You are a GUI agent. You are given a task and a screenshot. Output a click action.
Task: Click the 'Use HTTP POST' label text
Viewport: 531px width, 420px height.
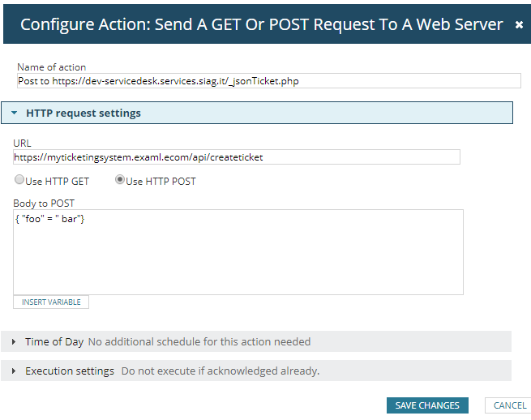[161, 182]
